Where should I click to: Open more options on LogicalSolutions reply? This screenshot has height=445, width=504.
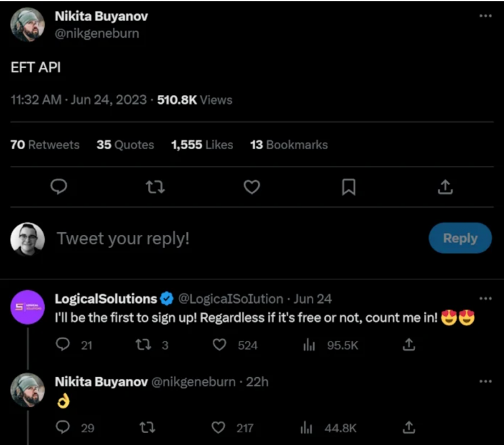click(485, 298)
